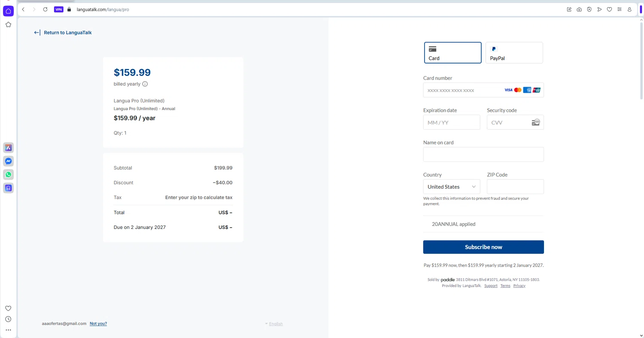Click the 'Qty: 1' text
The width and height of the screenshot is (644, 338).
point(120,133)
